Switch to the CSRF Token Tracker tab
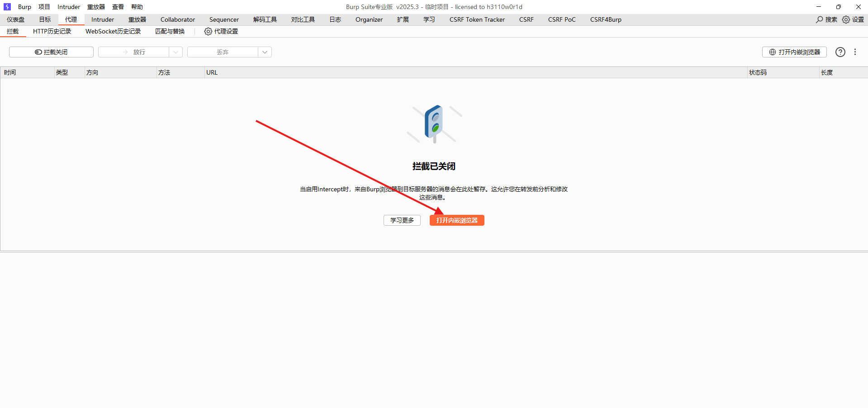Viewport: 868px width, 408px height. point(477,19)
